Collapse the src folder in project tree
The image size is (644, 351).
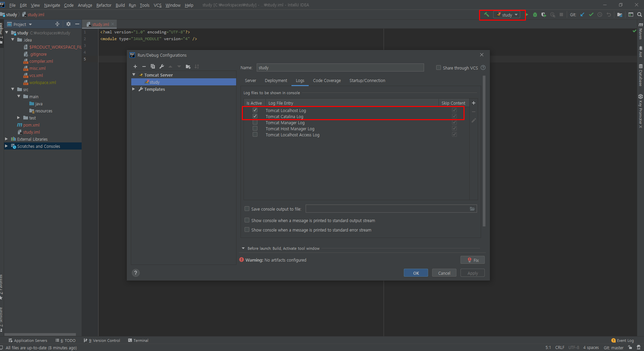coord(13,89)
